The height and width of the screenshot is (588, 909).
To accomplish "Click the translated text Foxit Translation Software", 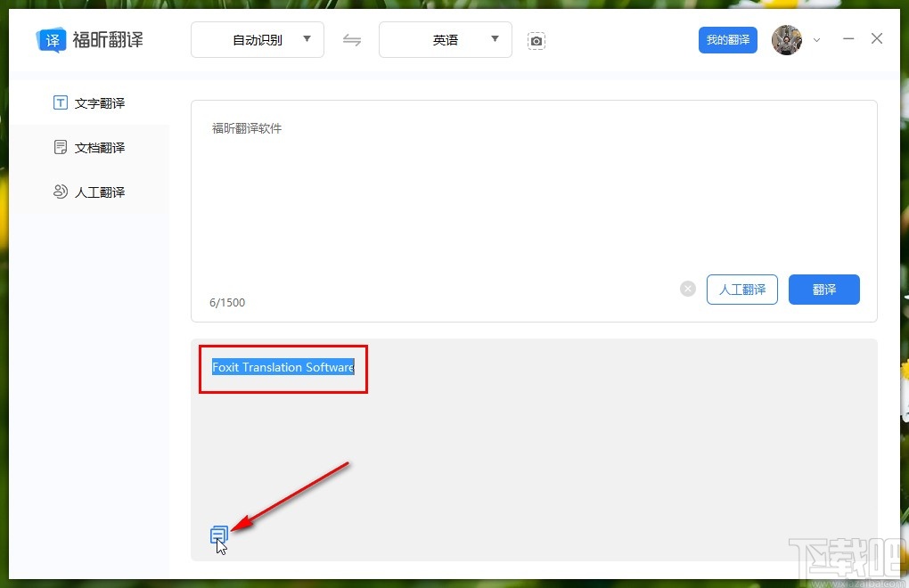I will tap(283, 367).
